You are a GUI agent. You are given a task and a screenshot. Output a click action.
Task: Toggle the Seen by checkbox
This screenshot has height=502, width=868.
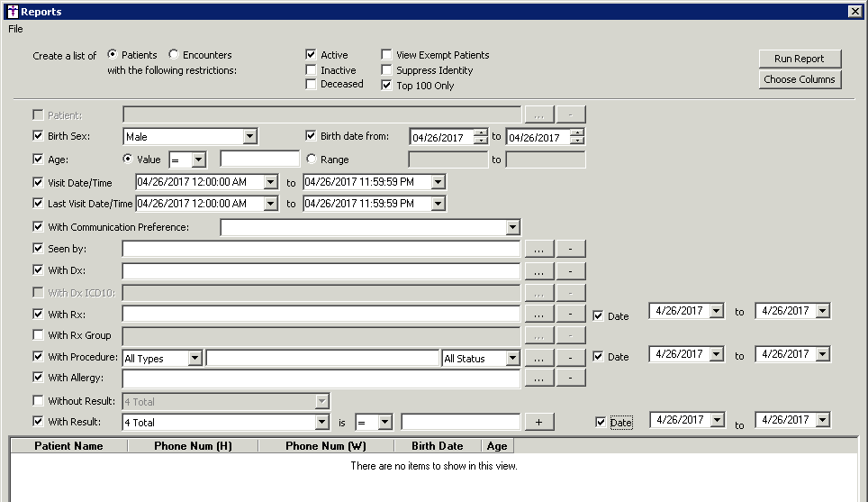38,248
